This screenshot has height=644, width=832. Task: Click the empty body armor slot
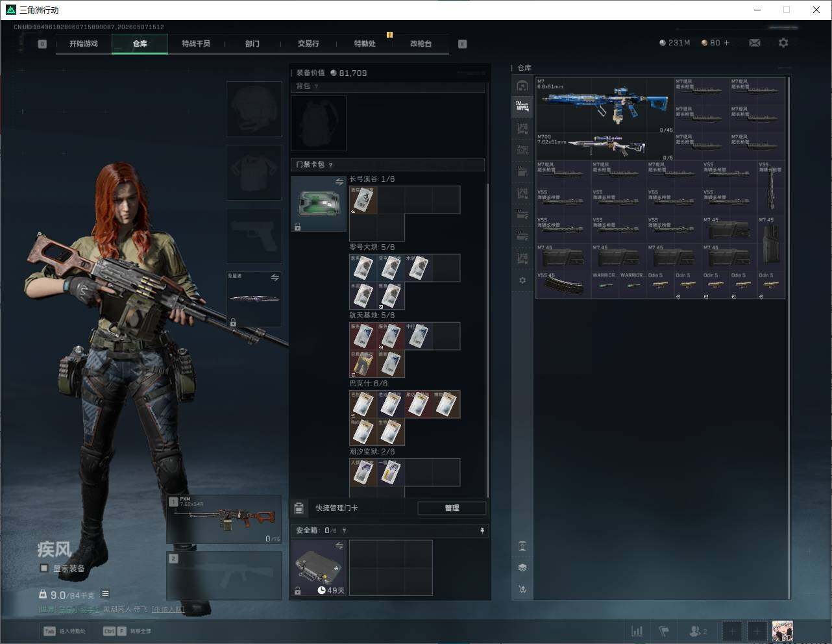(254, 173)
